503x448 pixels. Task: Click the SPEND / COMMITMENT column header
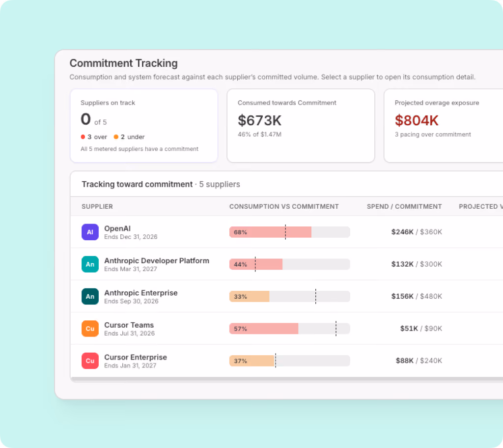click(x=404, y=206)
